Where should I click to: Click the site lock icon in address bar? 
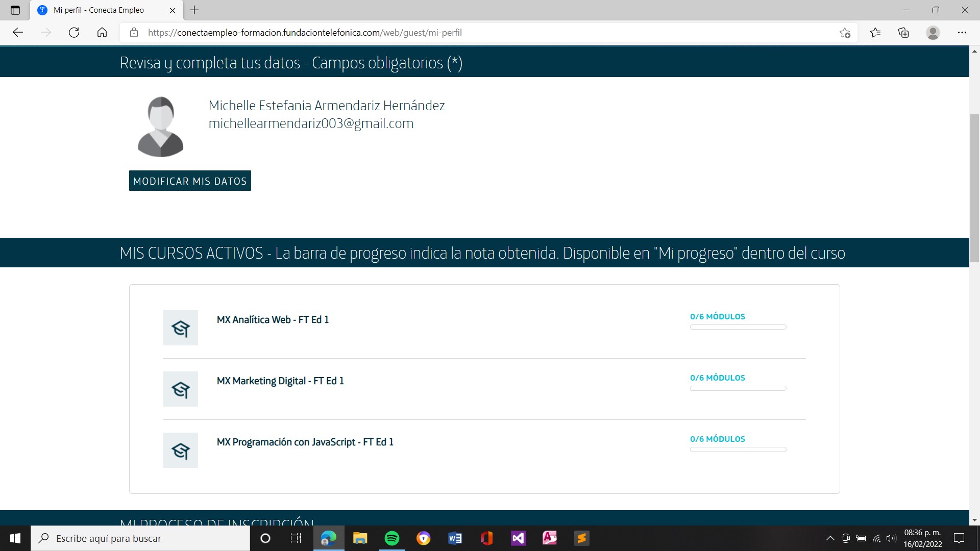coord(134,33)
